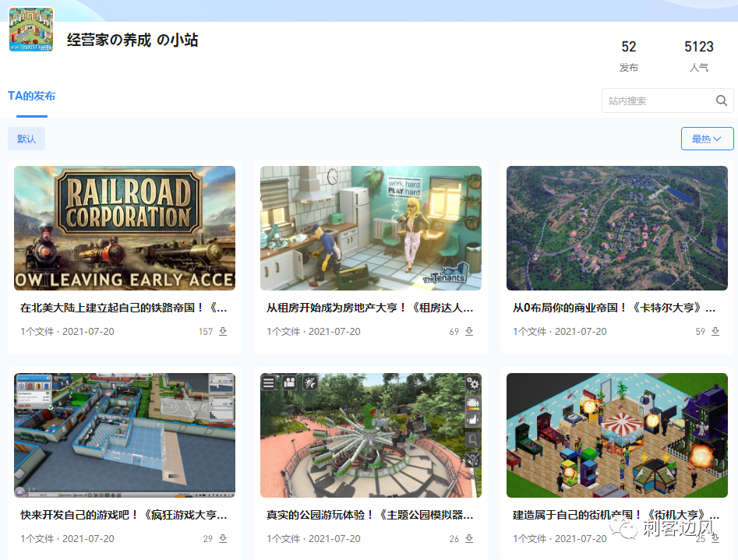Image resolution: width=738 pixels, height=560 pixels.
Task: Click date text under Railroad Corporation post
Action: [x=89, y=332]
